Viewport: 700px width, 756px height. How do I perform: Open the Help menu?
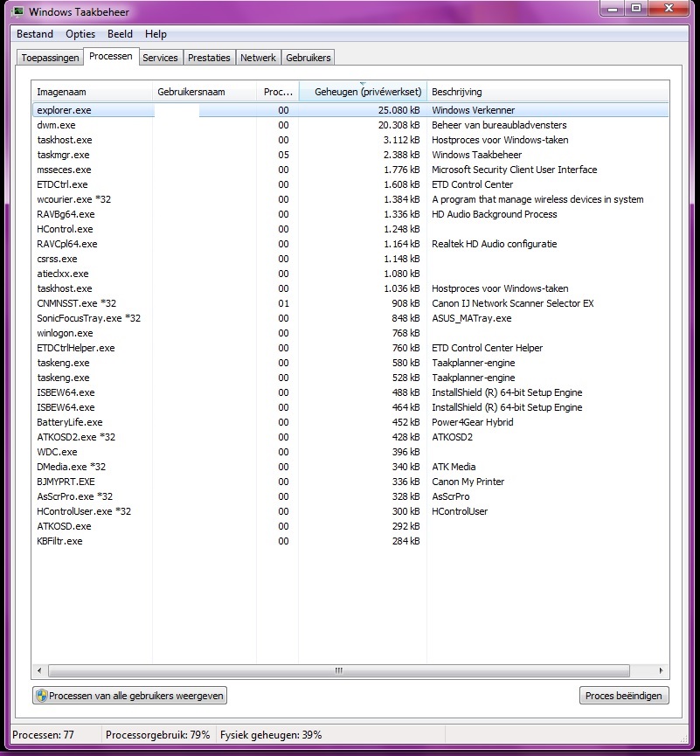tap(156, 34)
